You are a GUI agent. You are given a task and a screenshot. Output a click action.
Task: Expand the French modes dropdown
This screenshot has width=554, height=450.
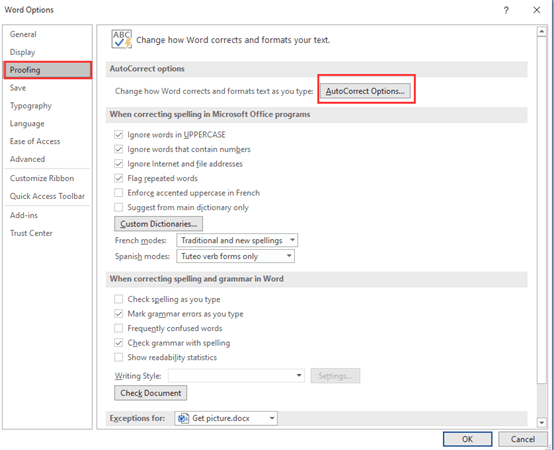(237, 241)
